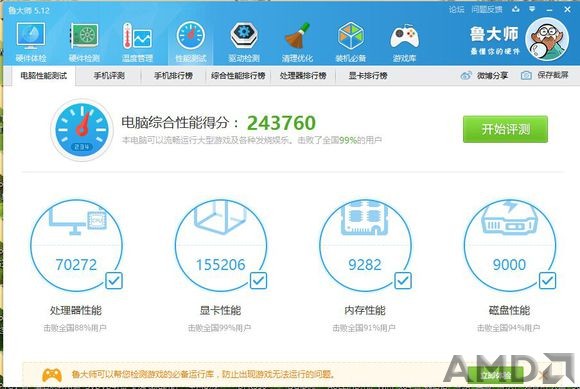
Task: Toggle the 显卡性能 checkbox
Action: coord(258,281)
